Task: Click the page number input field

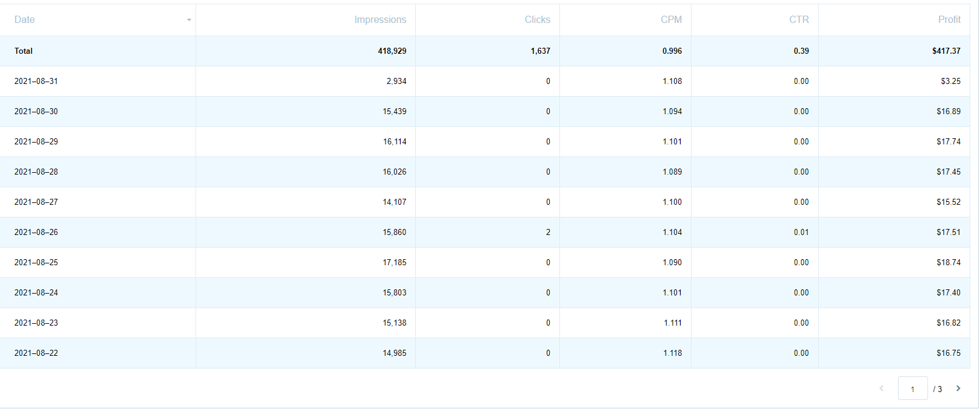Action: (x=912, y=389)
